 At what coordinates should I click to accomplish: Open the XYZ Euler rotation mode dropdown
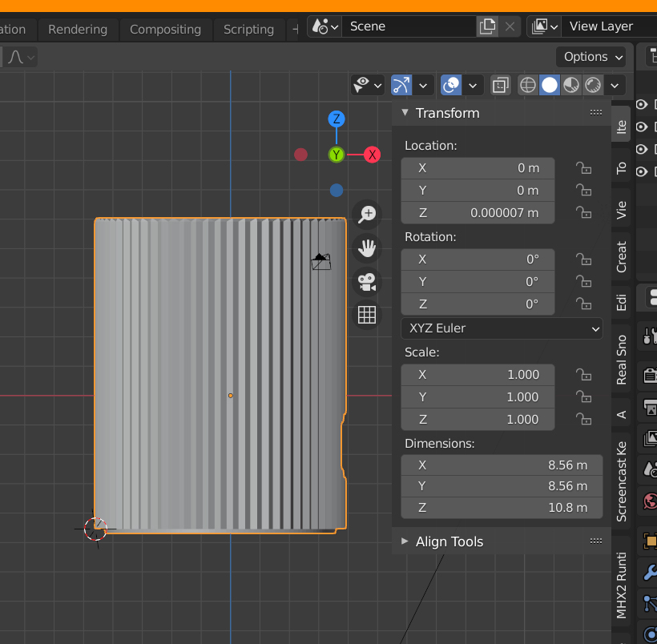coord(502,328)
